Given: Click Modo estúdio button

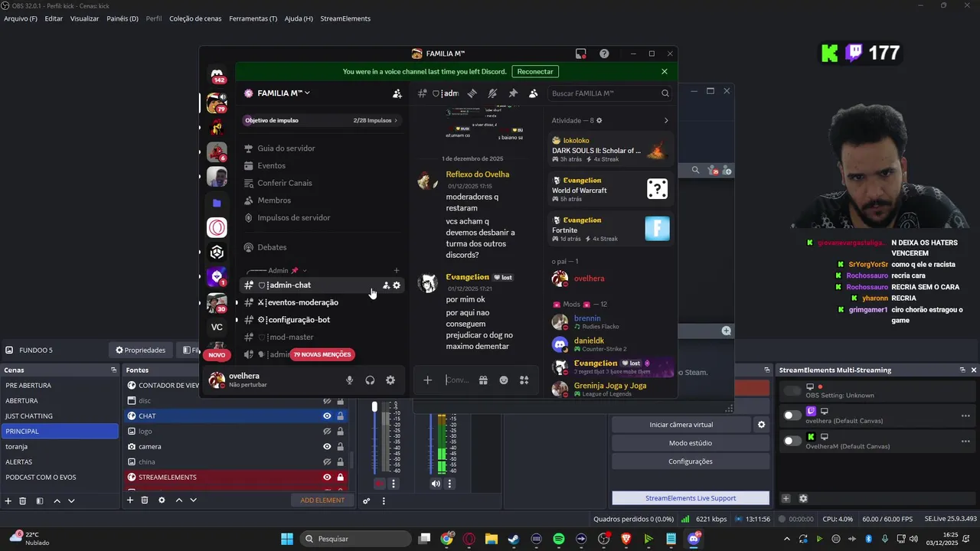Looking at the screenshot, I should (691, 443).
